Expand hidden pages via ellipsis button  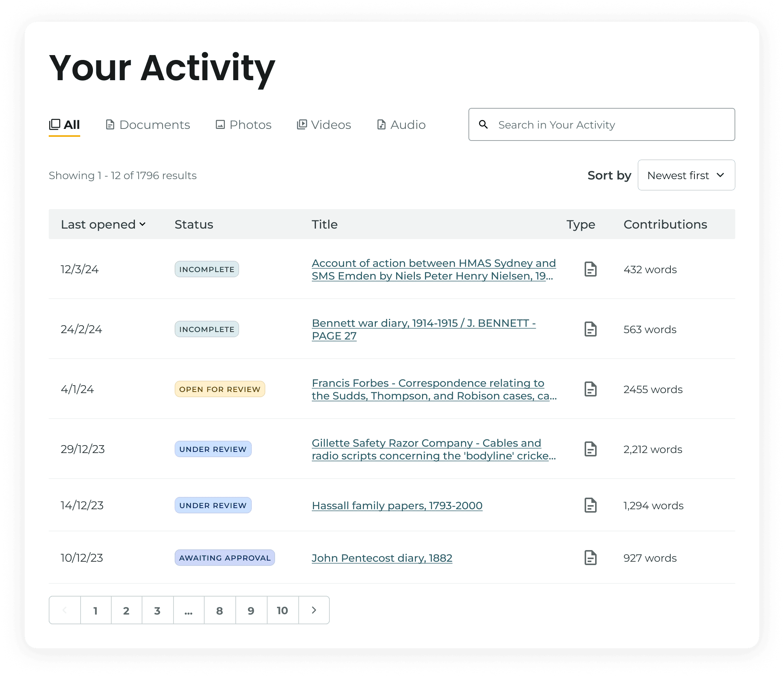[x=189, y=610]
